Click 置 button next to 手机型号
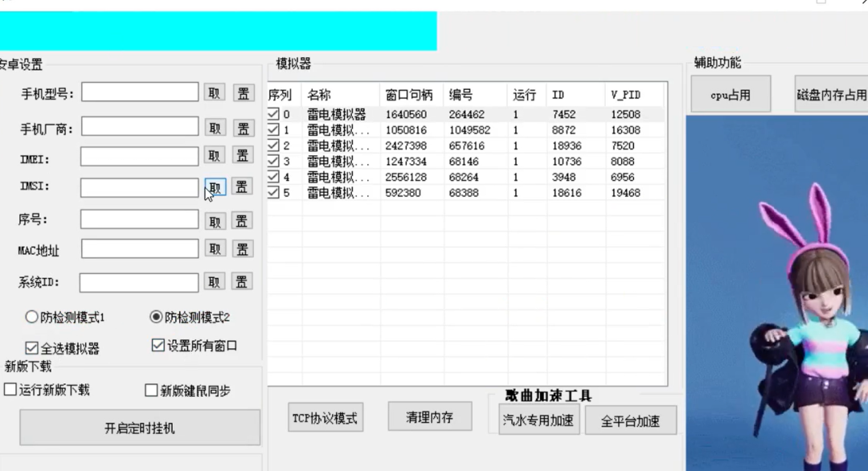Viewport: 868px width, 471px height. click(x=243, y=93)
